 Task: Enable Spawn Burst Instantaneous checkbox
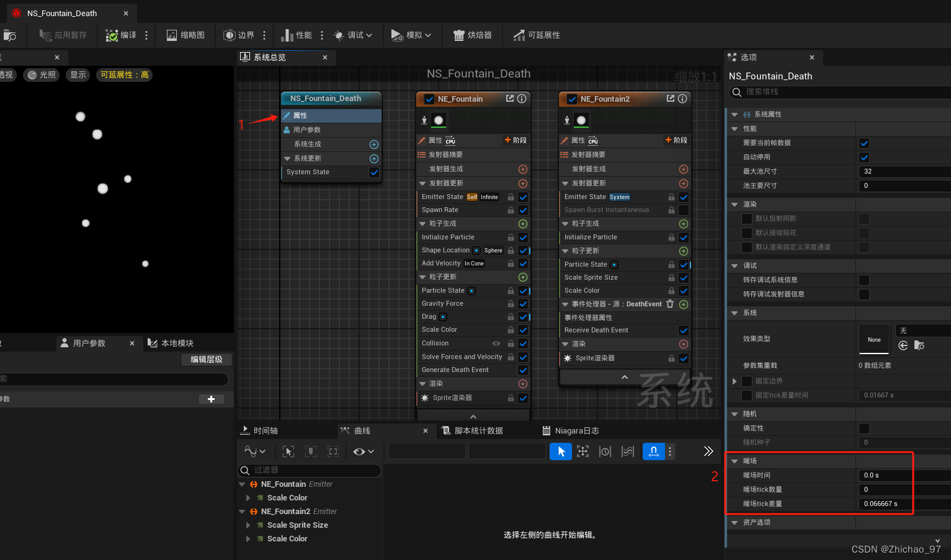684,210
